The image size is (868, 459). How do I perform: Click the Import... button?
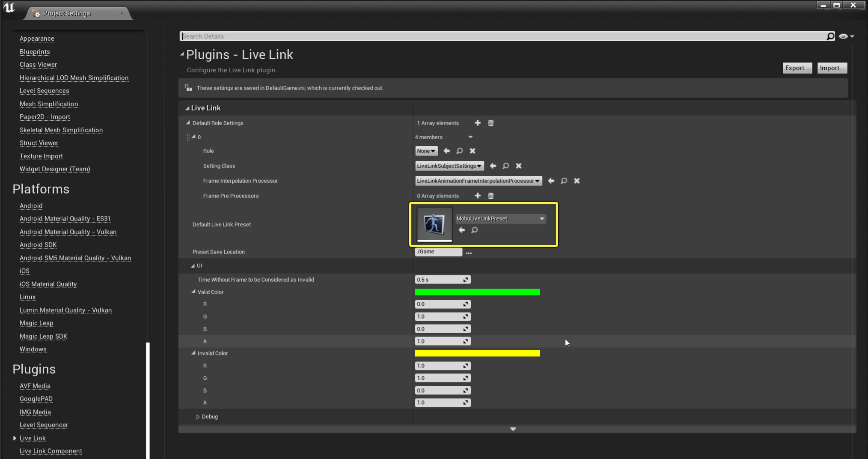pyautogui.click(x=832, y=68)
